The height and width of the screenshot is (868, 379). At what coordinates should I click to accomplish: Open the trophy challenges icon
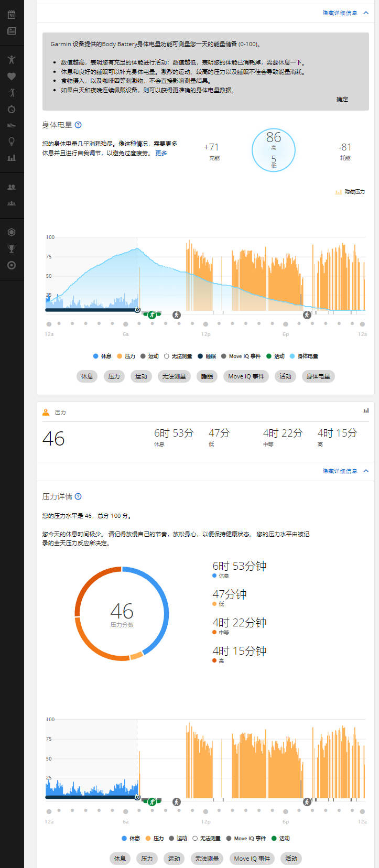pos(12,249)
